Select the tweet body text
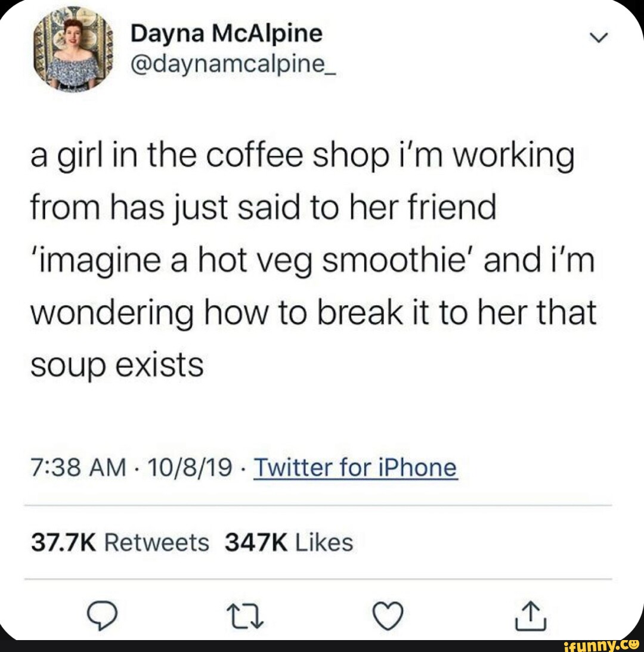The image size is (644, 652). click(314, 260)
